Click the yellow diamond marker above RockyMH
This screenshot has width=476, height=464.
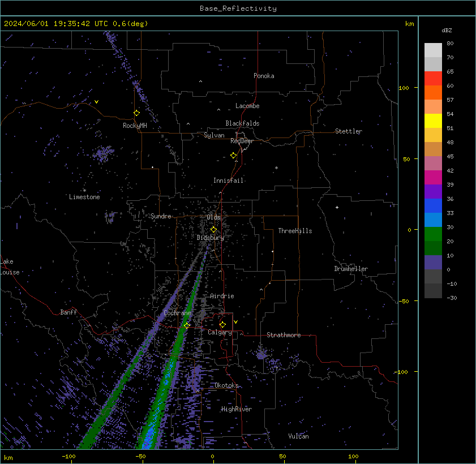point(136,113)
